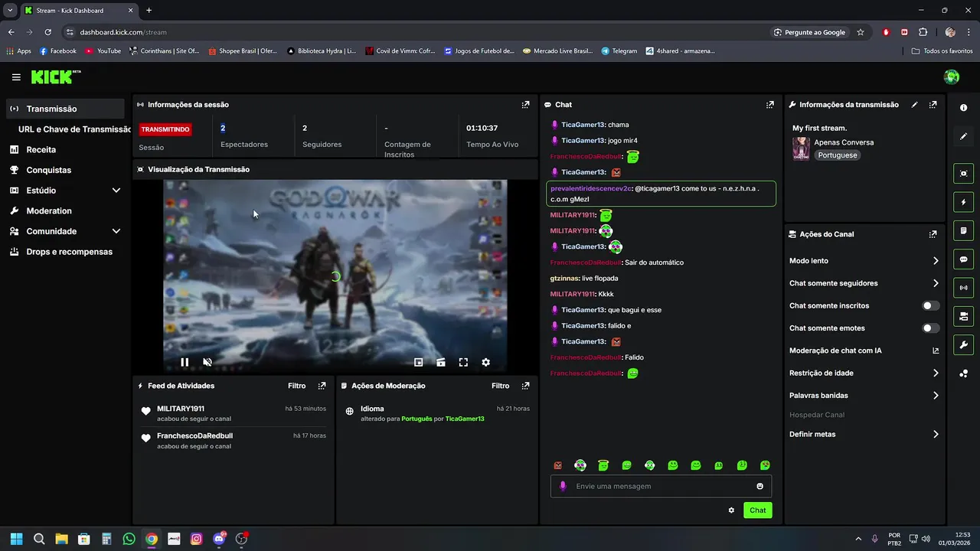Click the Envie uma mensagem field
Screen dimensions: 980x551
click(x=661, y=486)
